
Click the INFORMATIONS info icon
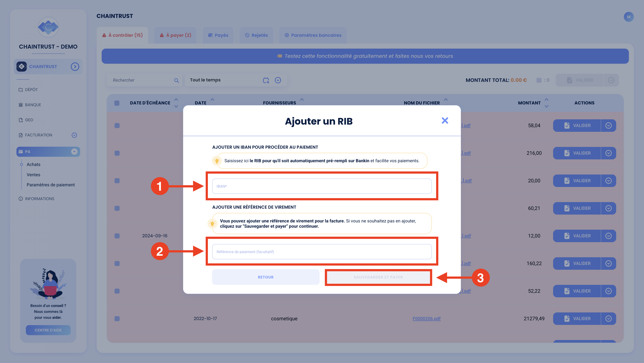[21, 199]
